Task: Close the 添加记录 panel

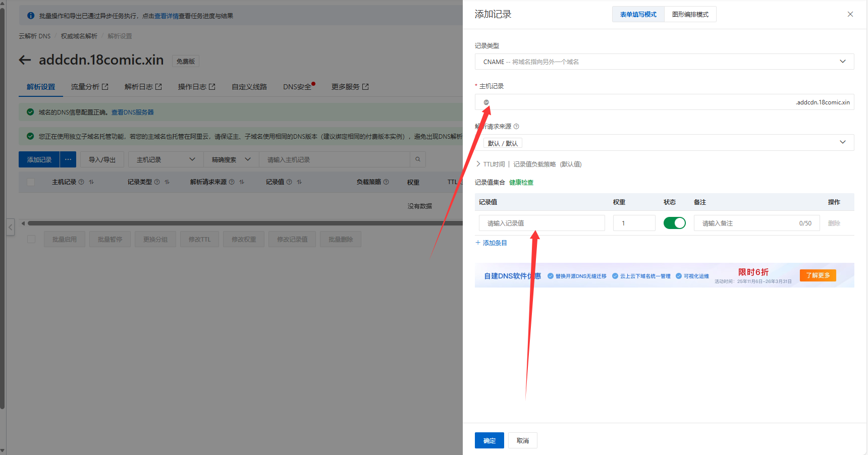Action: click(x=850, y=14)
